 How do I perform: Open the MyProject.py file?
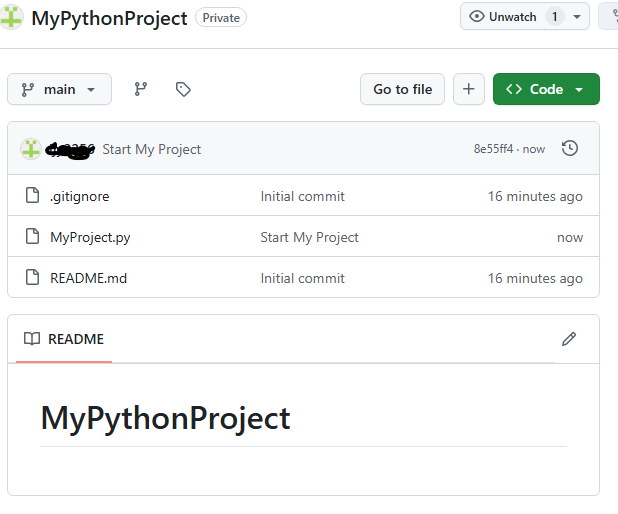pyautogui.click(x=90, y=237)
